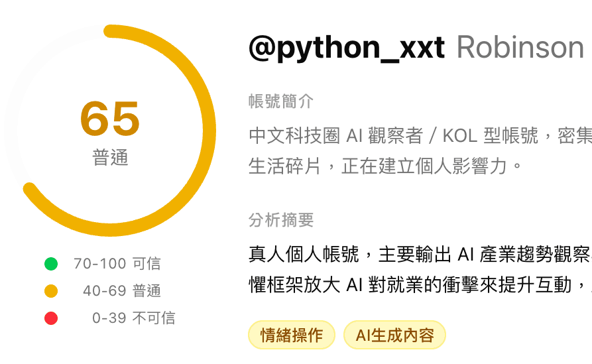The width and height of the screenshot is (592, 364).
Task: Click the 帳號簡介 section heading
Action: pyautogui.click(x=281, y=101)
